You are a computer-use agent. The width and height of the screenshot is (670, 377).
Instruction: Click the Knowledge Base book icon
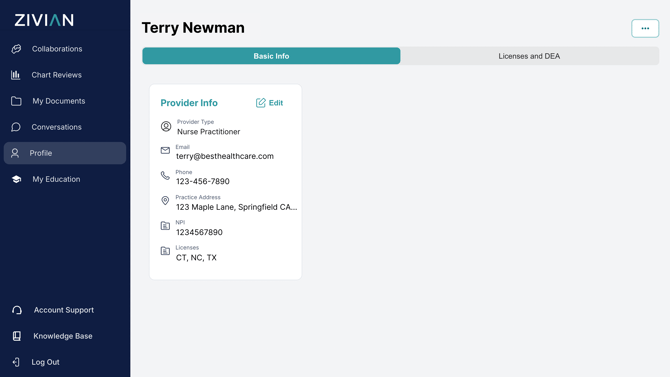(17, 336)
